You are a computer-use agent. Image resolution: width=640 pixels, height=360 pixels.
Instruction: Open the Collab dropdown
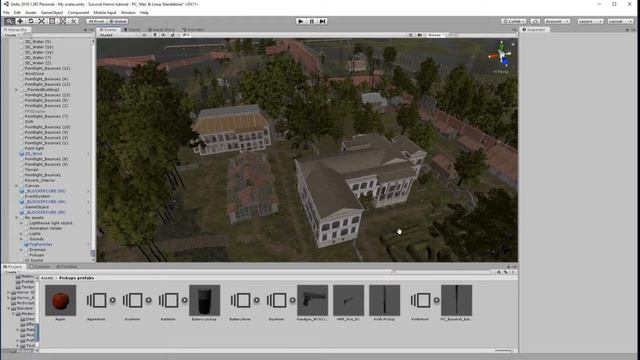coord(513,21)
